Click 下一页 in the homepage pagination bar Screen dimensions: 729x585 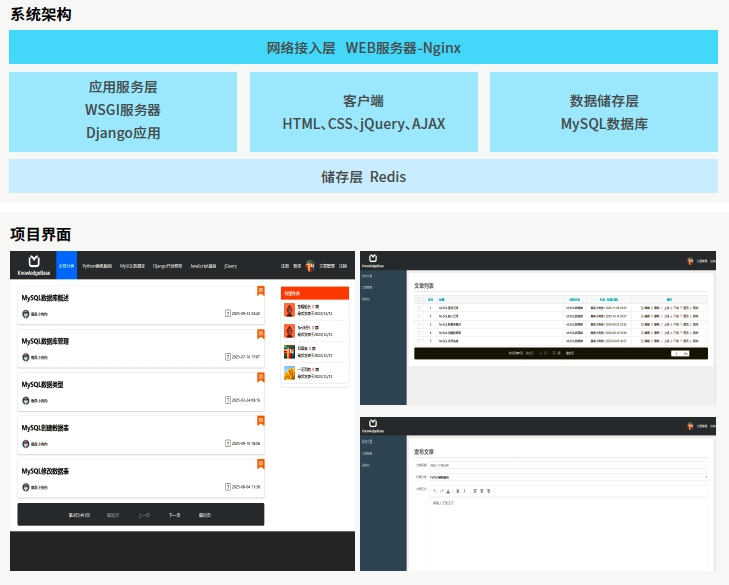coord(174,515)
